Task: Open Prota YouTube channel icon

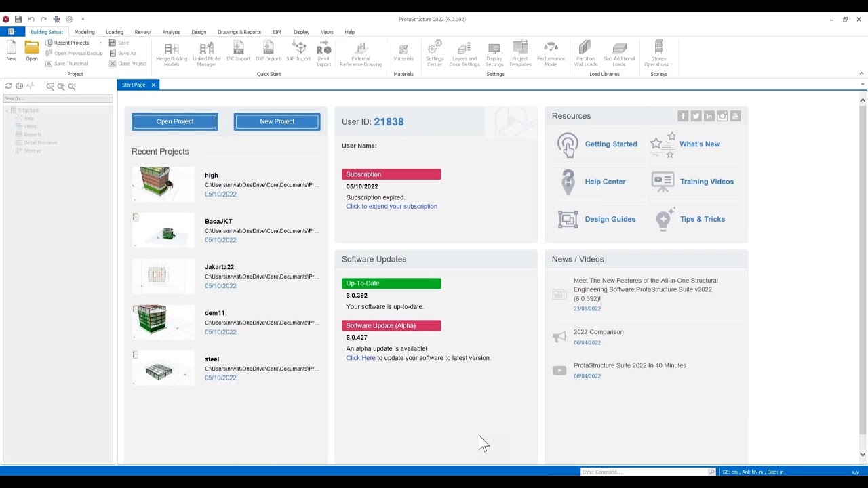Action: click(x=735, y=116)
